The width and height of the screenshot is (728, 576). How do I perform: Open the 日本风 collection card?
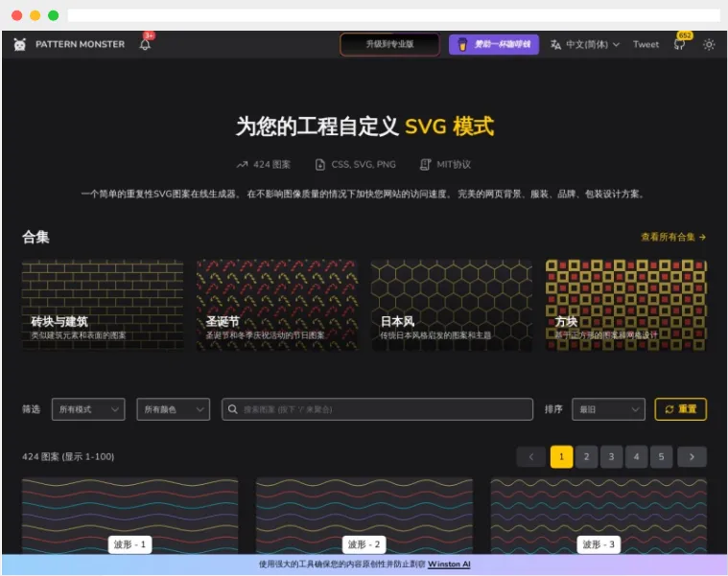(x=452, y=304)
